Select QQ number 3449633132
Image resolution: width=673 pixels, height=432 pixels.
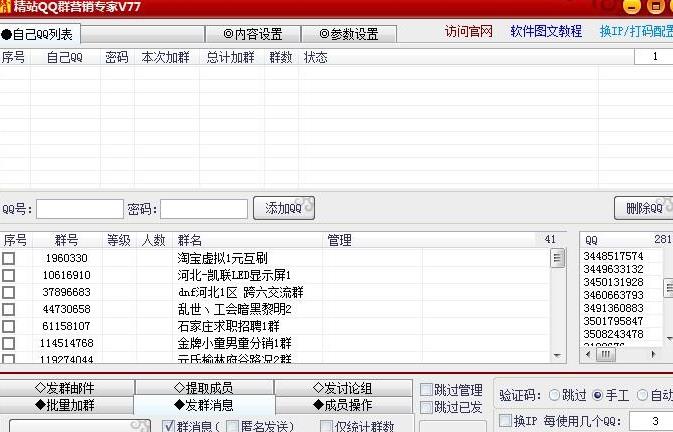613,269
